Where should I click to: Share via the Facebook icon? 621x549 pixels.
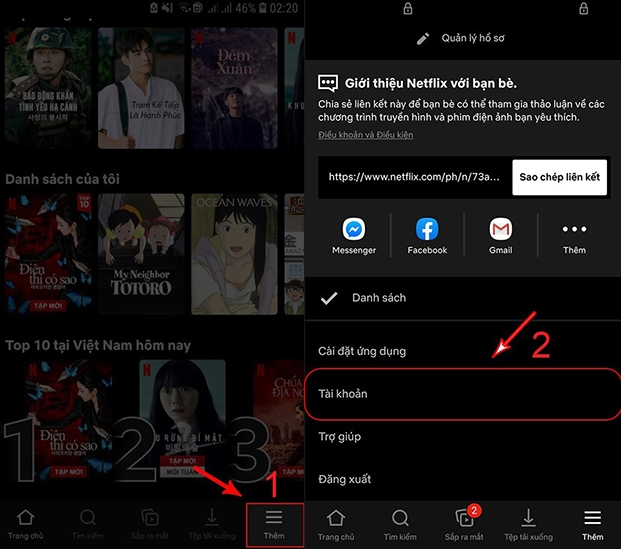pyautogui.click(x=427, y=229)
